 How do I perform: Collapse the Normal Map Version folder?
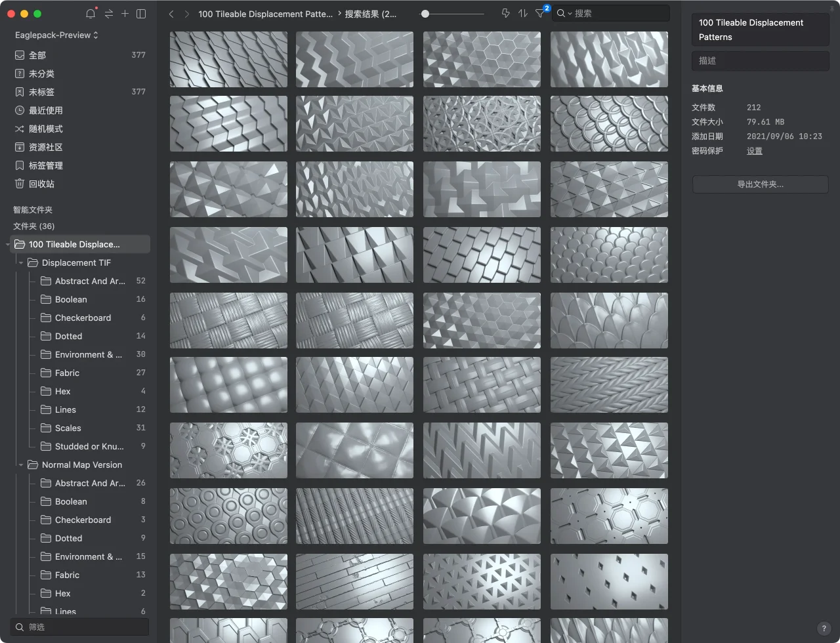point(21,465)
